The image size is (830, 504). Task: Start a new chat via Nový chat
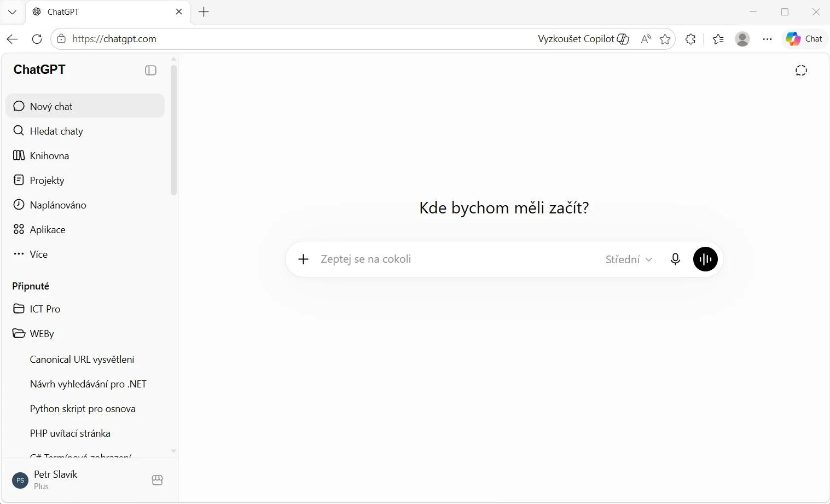coord(85,106)
